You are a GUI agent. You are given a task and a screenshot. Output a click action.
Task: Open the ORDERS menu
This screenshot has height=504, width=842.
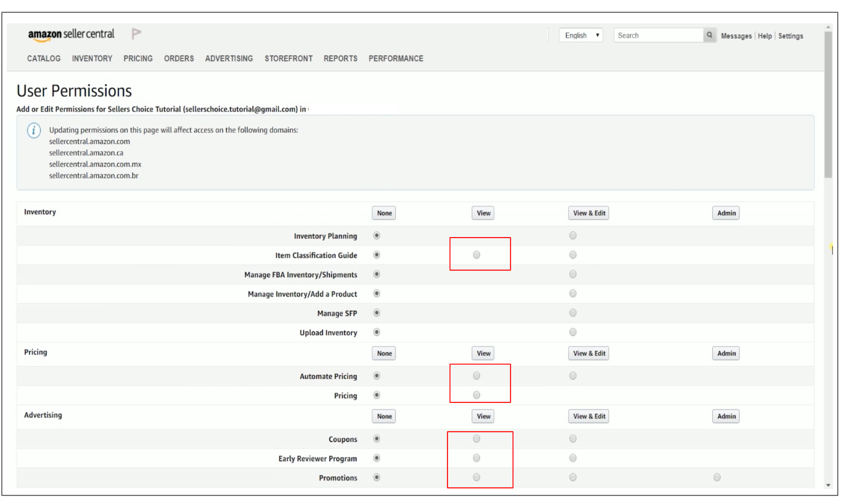point(179,58)
